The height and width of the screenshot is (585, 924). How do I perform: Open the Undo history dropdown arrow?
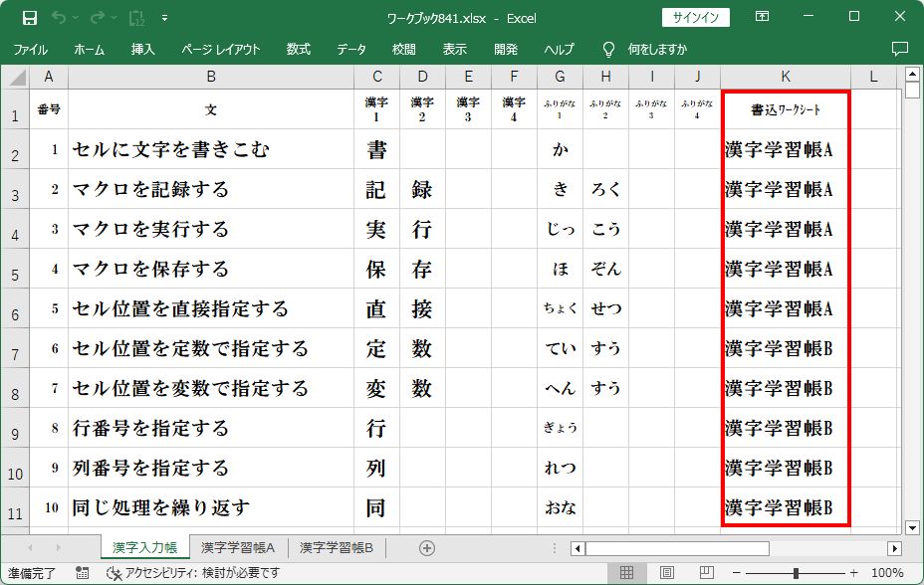[x=76, y=18]
